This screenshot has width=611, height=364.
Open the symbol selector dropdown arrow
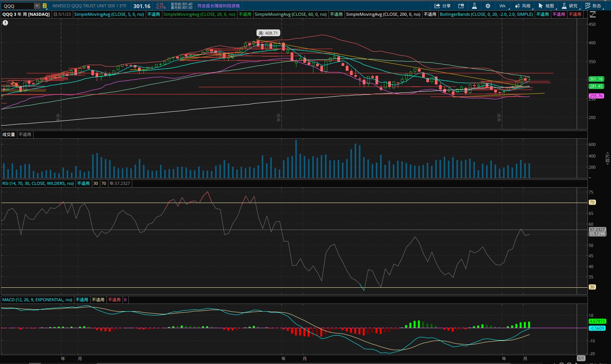coord(37,6)
